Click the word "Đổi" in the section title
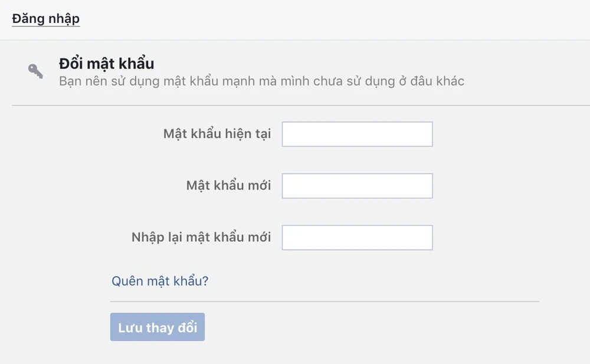The height and width of the screenshot is (364, 590). pos(71,63)
